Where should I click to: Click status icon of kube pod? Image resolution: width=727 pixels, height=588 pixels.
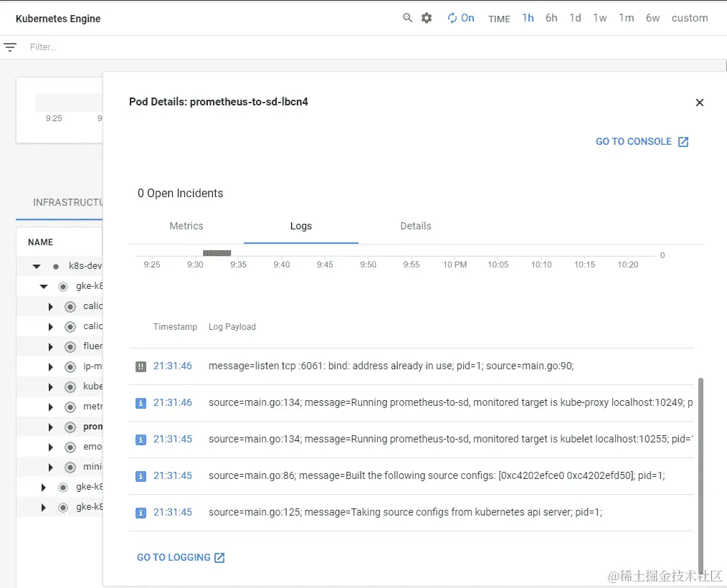tap(70, 387)
